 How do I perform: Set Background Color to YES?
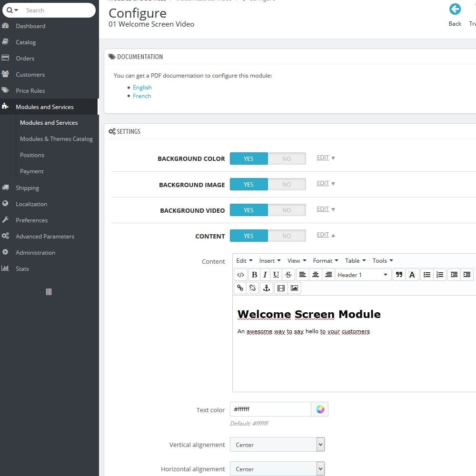point(248,159)
